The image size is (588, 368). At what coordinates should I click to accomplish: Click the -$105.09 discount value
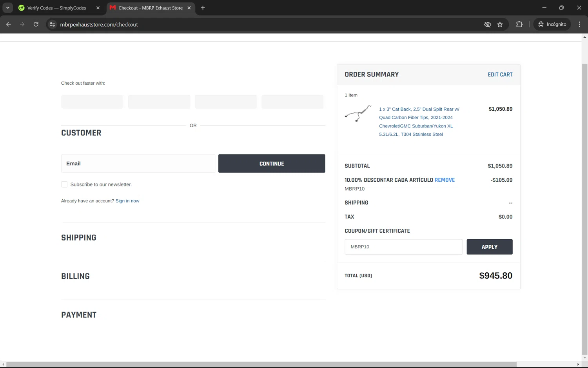tap(501, 180)
